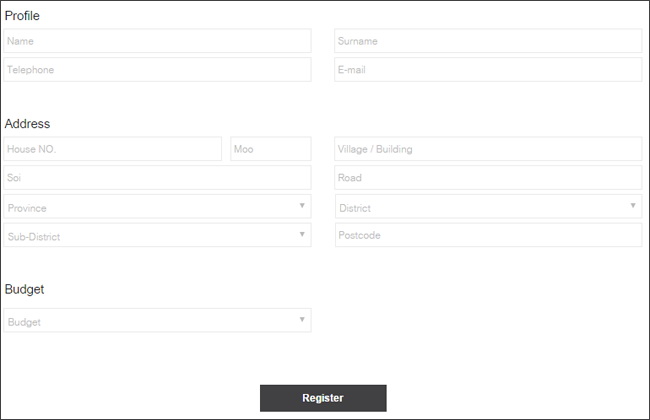Click into the E-mail field
Viewport: 650px width, 420px height.
coord(487,70)
